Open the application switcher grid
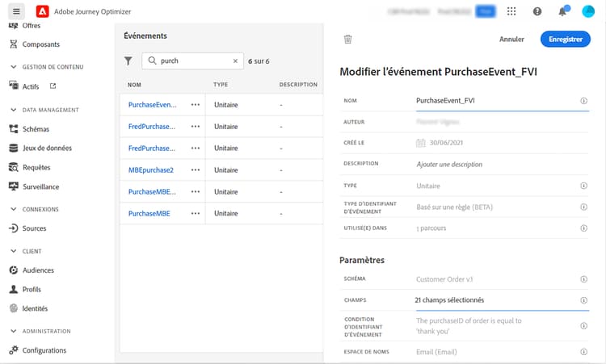This screenshot has width=606, height=364. pos(511,11)
